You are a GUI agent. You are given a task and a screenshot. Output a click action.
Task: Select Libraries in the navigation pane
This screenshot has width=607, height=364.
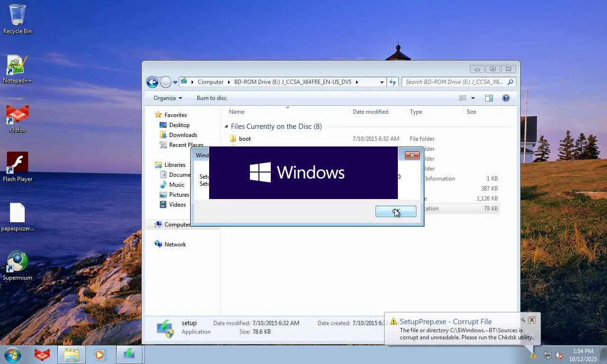tap(175, 165)
